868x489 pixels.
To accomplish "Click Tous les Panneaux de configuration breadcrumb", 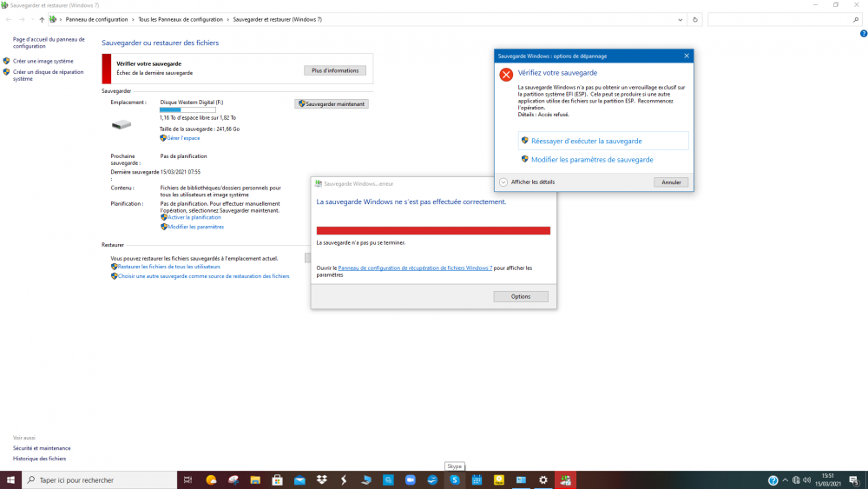I will pos(181,19).
